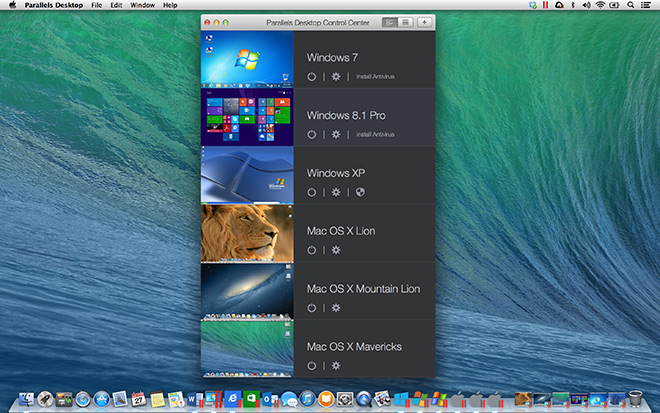Open the Mac App Store in Dock
Image resolution: width=660 pixels, height=413 pixels.
(x=101, y=399)
